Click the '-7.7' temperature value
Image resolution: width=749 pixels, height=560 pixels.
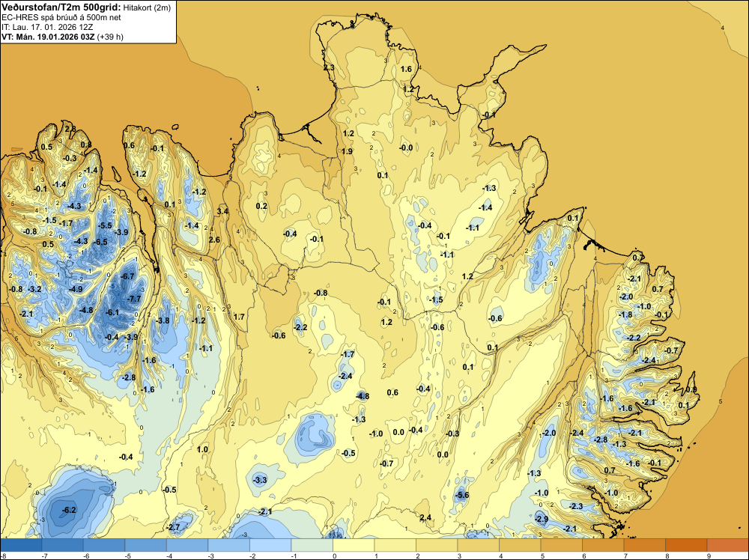[134, 299]
